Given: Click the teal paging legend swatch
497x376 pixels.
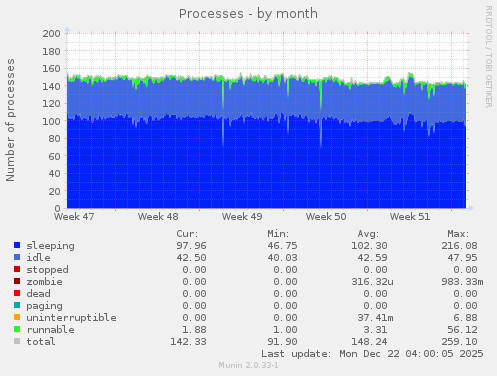Looking at the screenshot, I should coord(17,305).
